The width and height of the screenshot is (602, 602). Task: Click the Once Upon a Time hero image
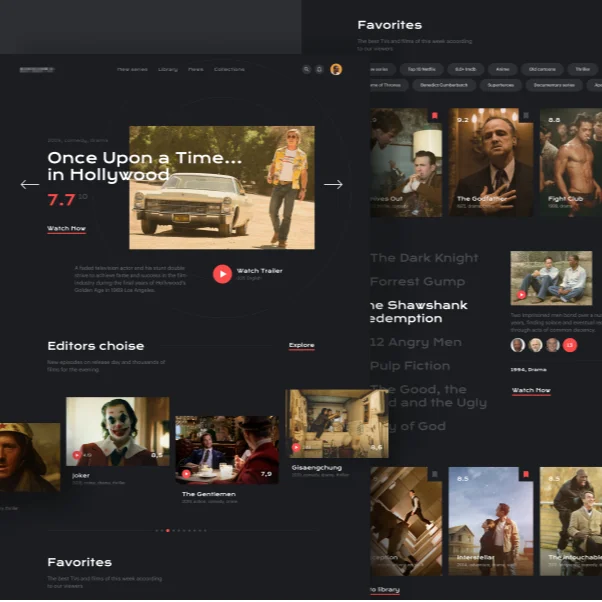coord(222,188)
